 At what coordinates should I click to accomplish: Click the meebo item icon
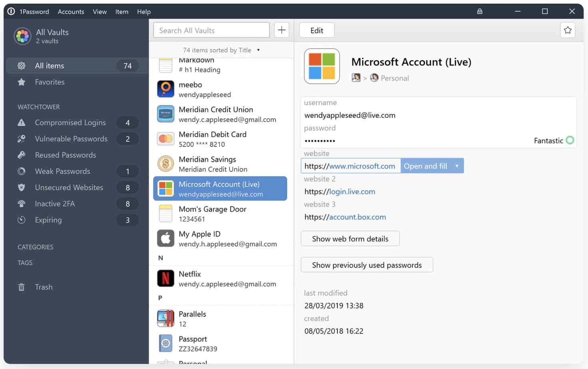point(165,89)
